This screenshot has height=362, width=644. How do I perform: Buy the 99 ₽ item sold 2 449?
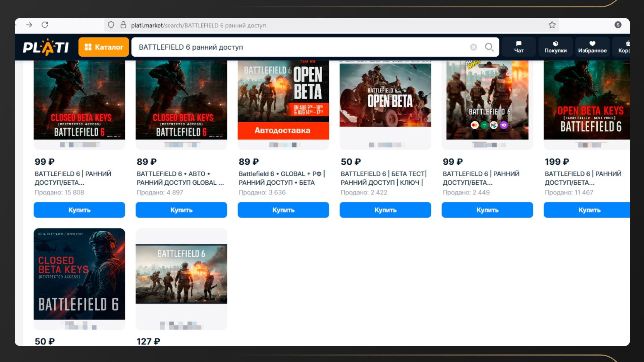coord(487,210)
